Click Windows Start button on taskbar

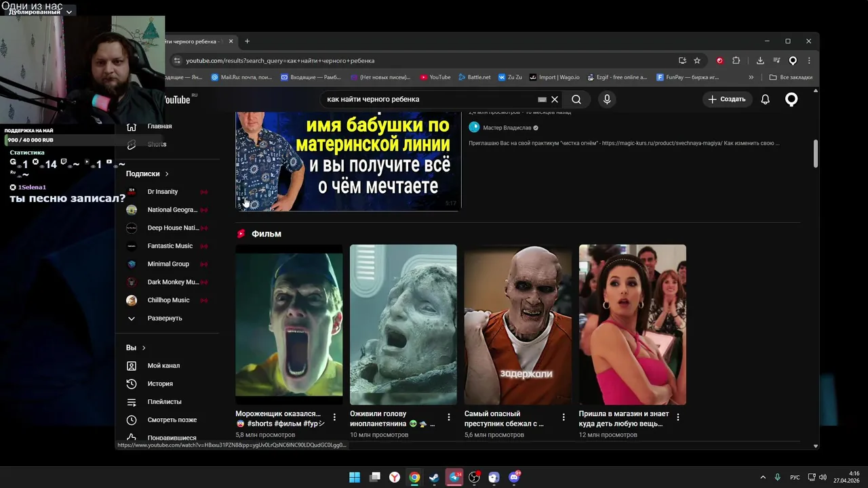pos(355,477)
